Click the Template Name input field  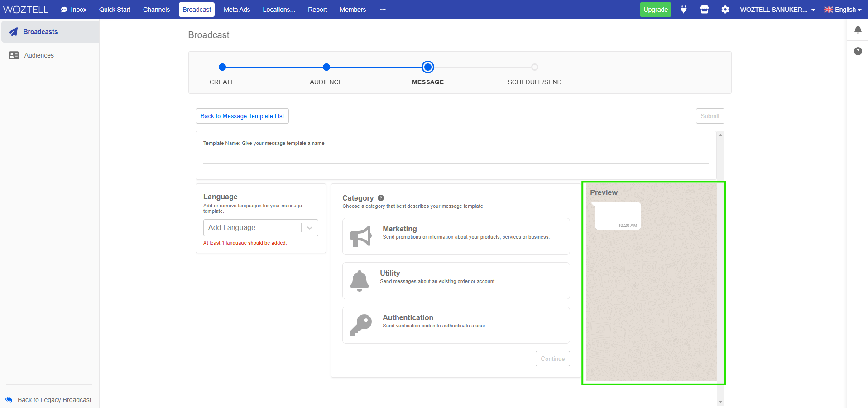point(456,158)
